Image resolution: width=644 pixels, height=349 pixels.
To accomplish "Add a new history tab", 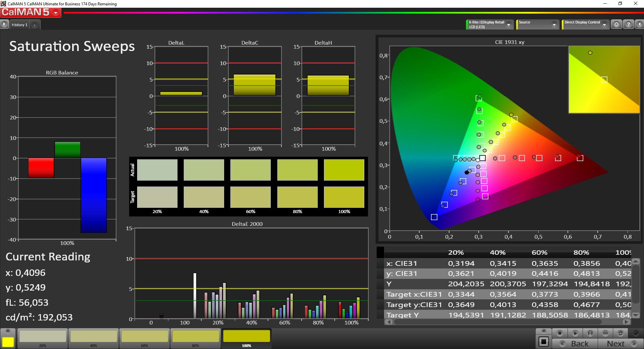I will pyautogui.click(x=35, y=25).
